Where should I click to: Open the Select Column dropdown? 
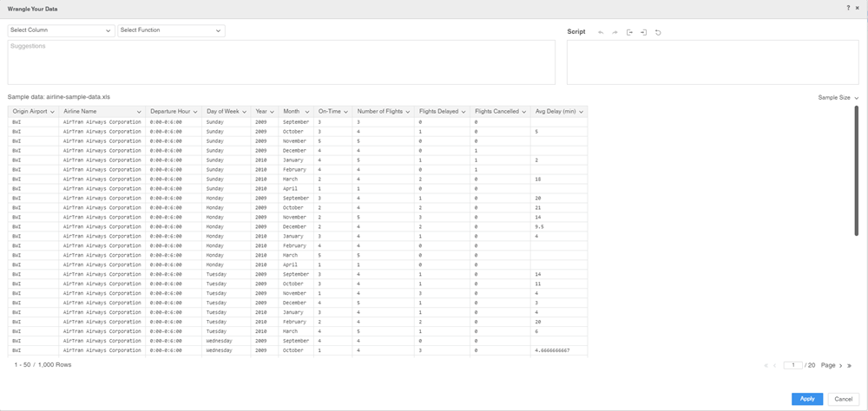coord(61,30)
